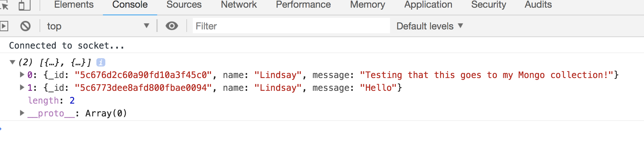Click the Connected to socket log line
Screen dimensions: 644x165
tap(67, 45)
